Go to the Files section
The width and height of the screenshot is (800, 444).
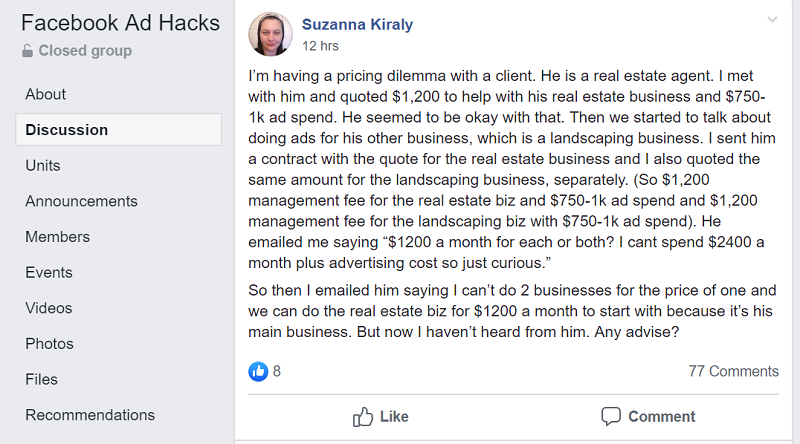[42, 379]
